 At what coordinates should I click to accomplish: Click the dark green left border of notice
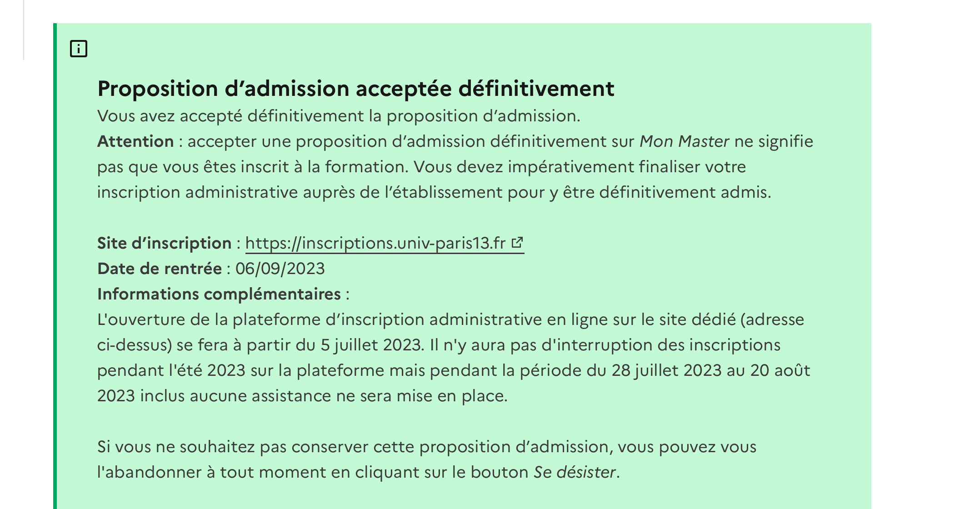tap(55, 266)
